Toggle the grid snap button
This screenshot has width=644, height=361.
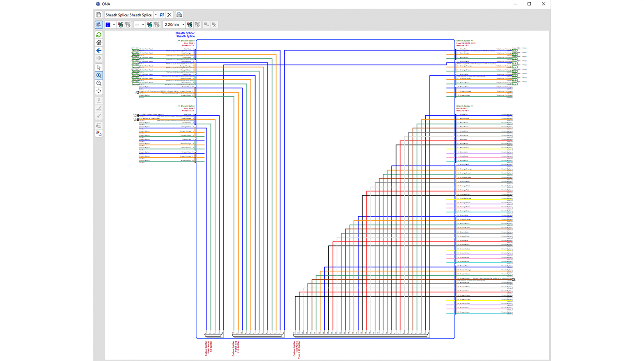pyautogui.click(x=99, y=25)
